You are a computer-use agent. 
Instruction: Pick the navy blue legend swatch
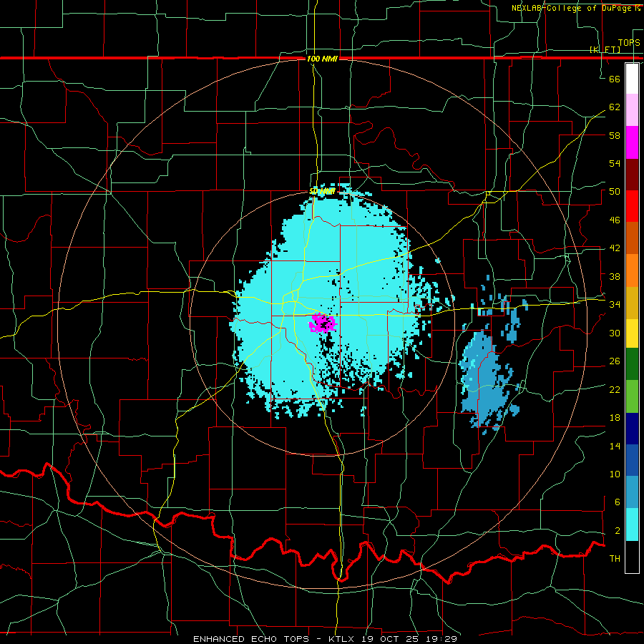[632, 429]
